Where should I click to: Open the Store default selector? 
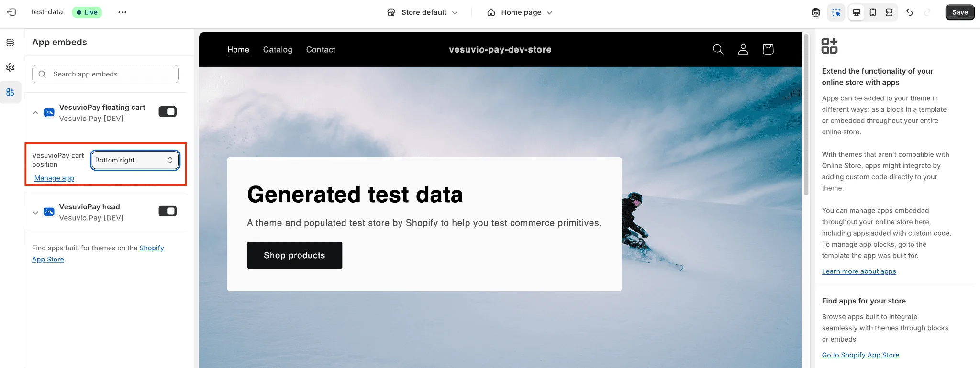click(423, 12)
